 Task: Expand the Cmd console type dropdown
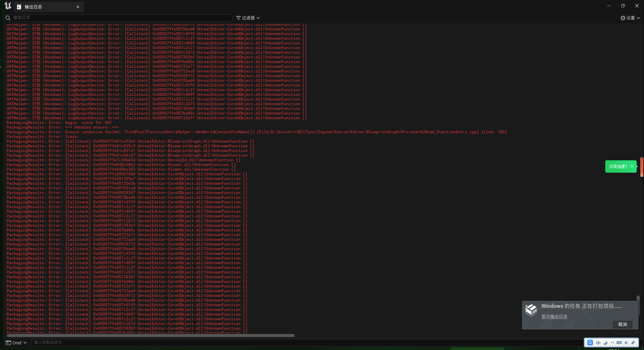point(16,343)
